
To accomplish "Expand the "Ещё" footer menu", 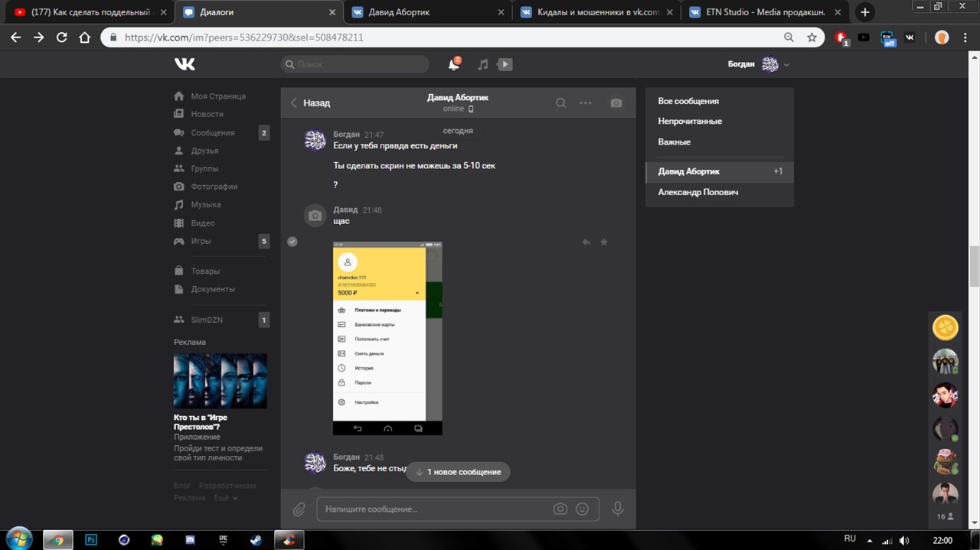I will [225, 498].
